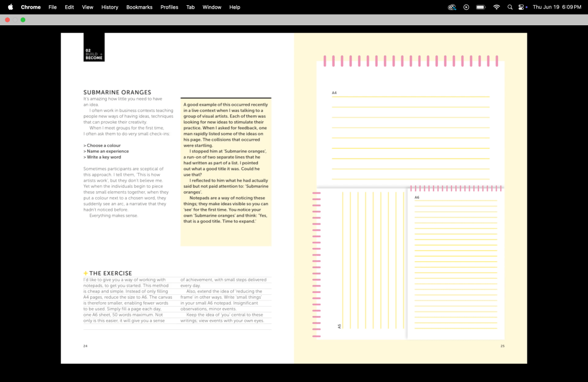Open the History menu
Viewport: 588px width, 382px height.
[x=110, y=7]
